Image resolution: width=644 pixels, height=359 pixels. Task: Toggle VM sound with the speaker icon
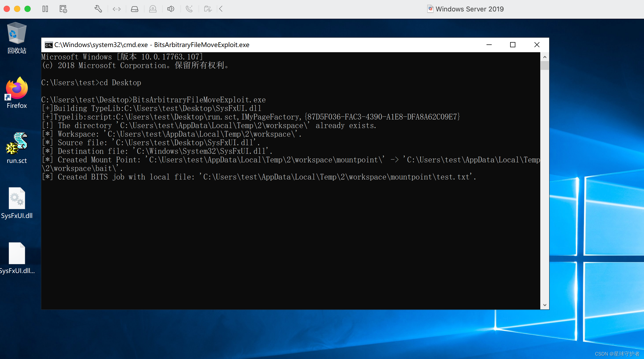(171, 9)
